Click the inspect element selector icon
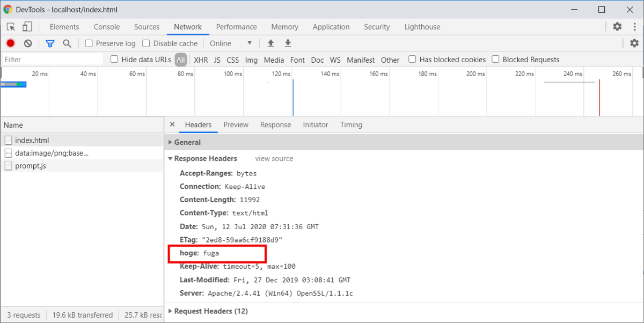The image size is (644, 323). [x=11, y=27]
